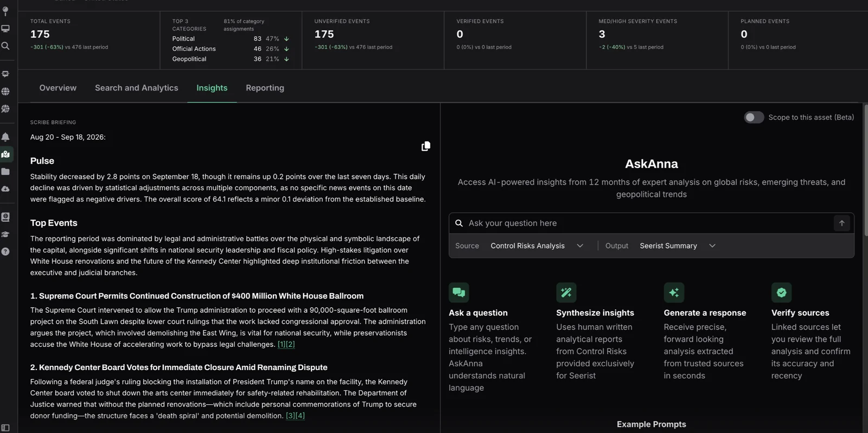Open citation [2] link
The height and width of the screenshot is (433, 868).
[291, 345]
